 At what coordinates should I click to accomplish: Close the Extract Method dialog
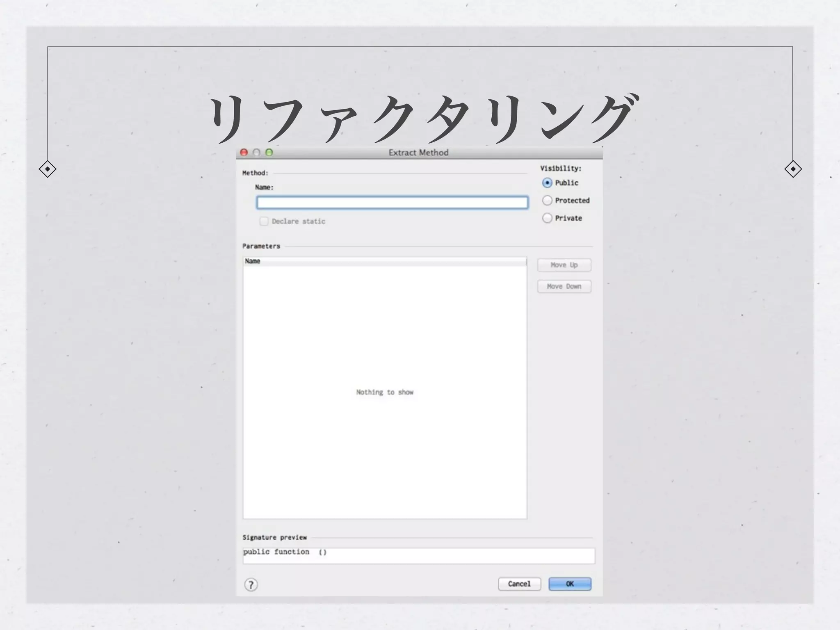click(x=244, y=153)
